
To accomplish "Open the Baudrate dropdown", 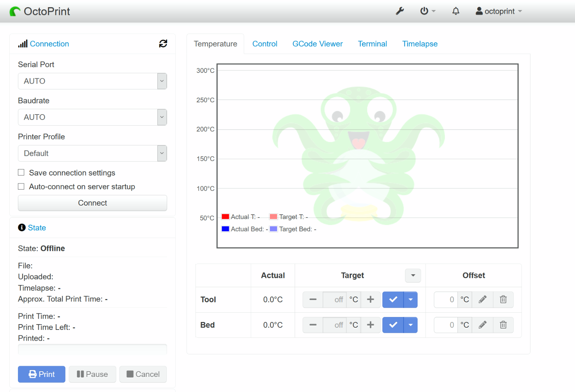I will [x=92, y=117].
